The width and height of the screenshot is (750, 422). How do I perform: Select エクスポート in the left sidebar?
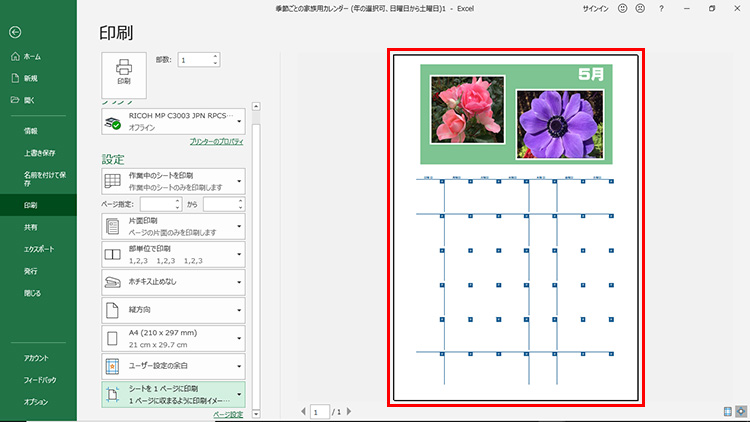point(39,249)
